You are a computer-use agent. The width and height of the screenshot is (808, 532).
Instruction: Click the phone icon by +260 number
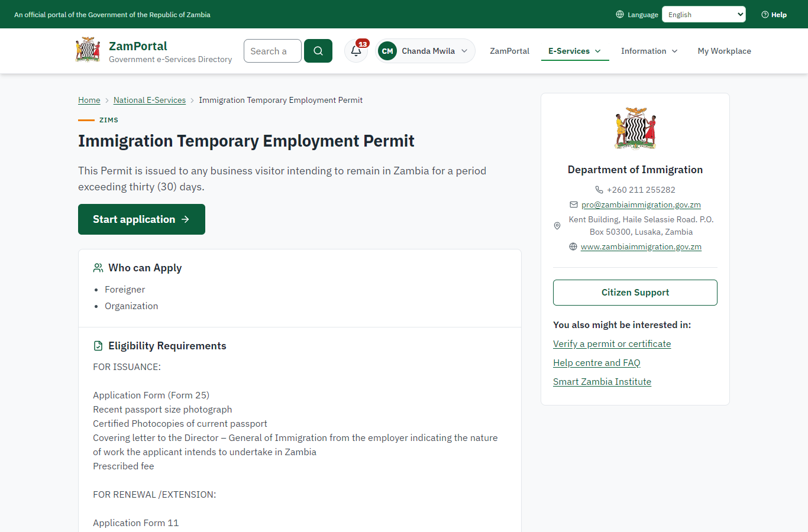(599, 190)
